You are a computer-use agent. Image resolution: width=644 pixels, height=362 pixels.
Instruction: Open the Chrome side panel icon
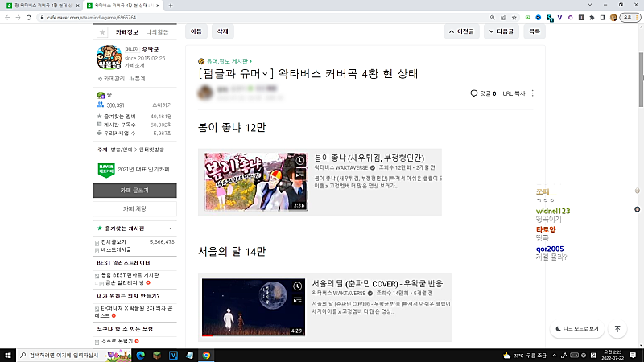(x=602, y=18)
